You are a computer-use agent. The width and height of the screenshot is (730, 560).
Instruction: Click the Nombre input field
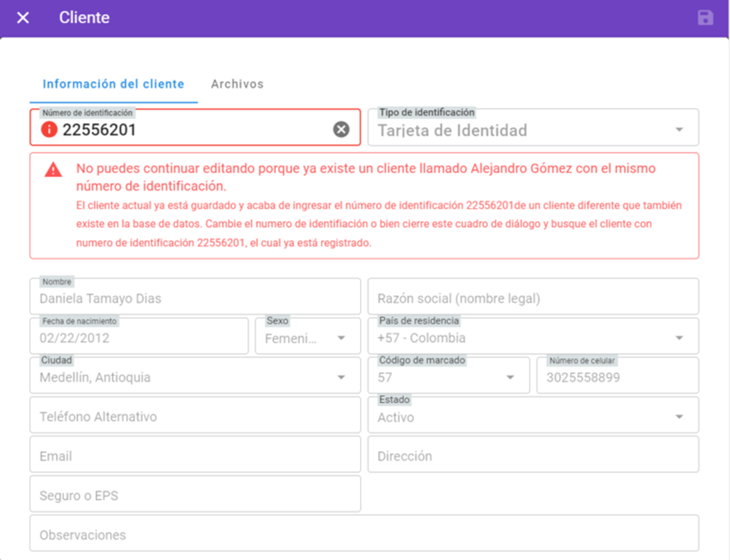tap(195, 299)
